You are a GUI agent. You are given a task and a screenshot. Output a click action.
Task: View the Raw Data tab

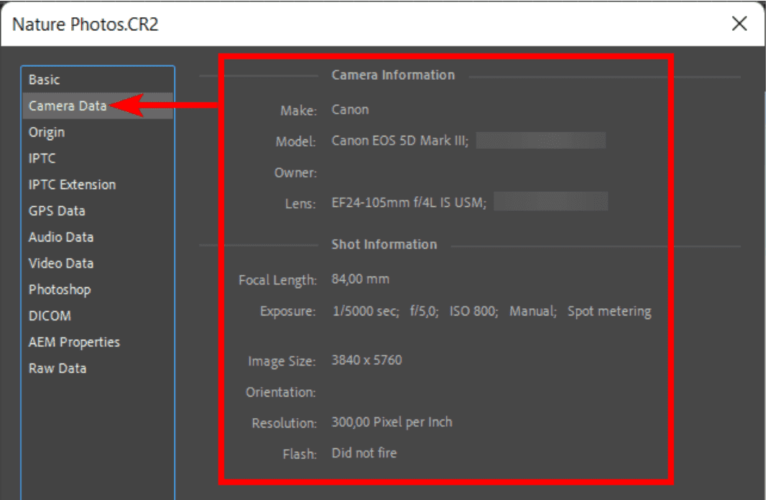[x=57, y=368]
